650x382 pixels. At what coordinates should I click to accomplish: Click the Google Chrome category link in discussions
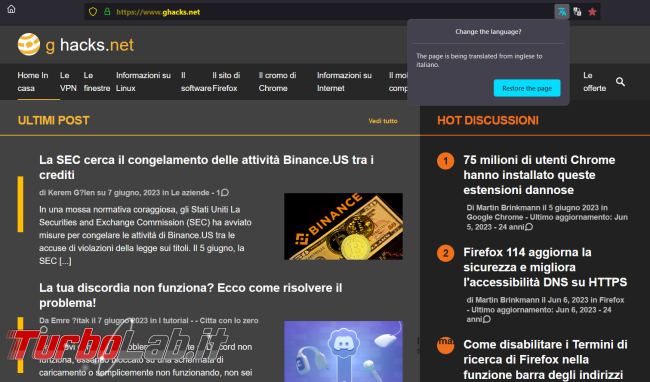click(x=495, y=217)
